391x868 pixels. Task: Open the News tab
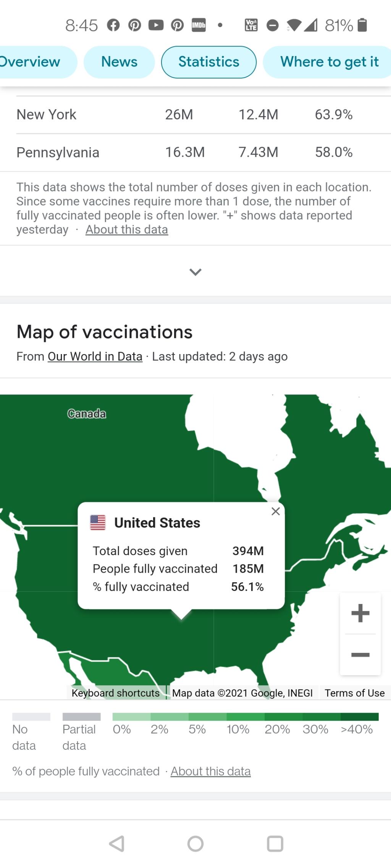click(119, 62)
